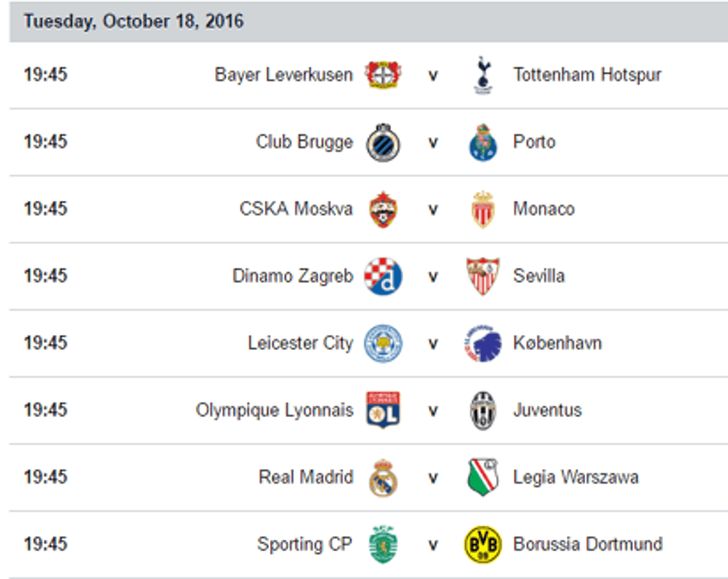Image resolution: width=728 pixels, height=579 pixels.
Task: Open the Sporting CP team name
Action: 305,544
